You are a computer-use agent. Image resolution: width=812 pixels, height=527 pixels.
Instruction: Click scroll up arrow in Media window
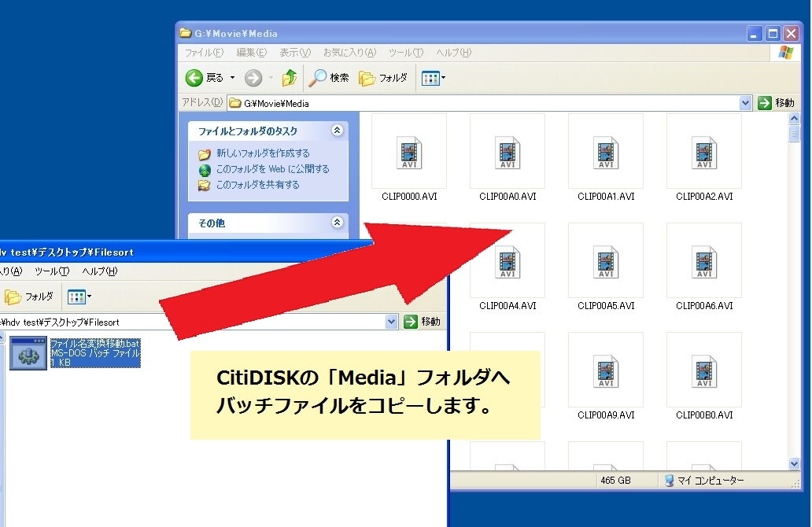794,119
